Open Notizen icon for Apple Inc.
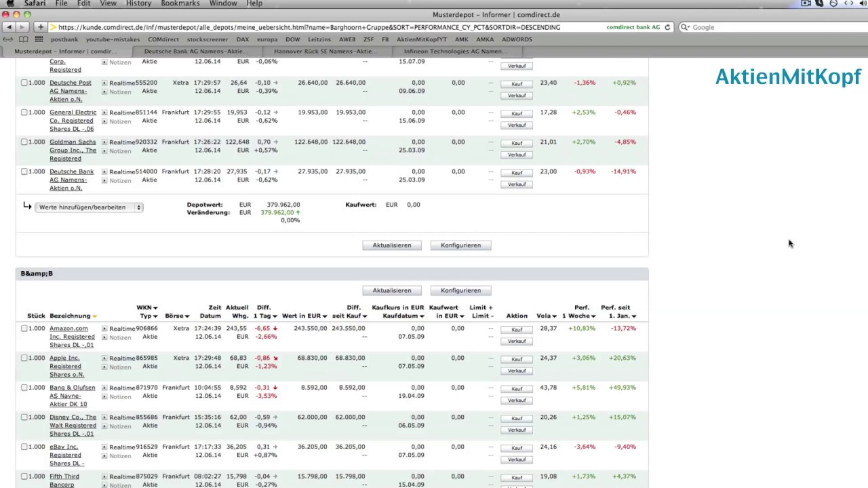 (104, 367)
